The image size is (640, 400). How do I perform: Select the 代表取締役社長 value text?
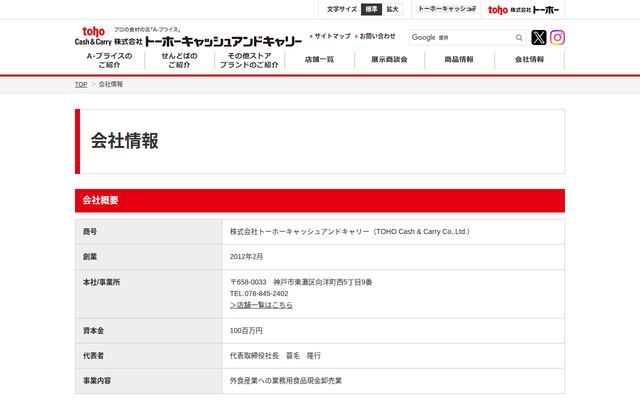[275, 356]
